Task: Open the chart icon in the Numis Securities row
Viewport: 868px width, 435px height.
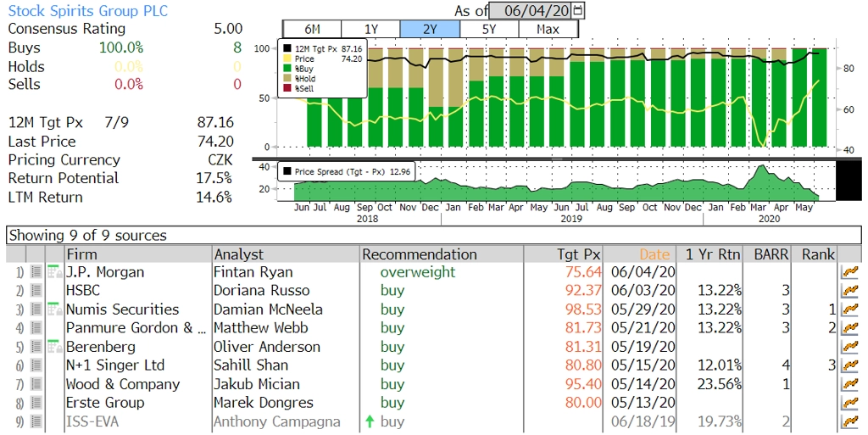Action: (x=849, y=310)
